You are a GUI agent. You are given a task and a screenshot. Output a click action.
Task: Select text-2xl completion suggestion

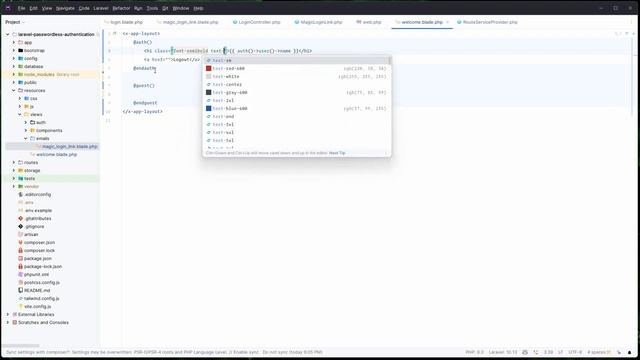pyautogui.click(x=296, y=100)
